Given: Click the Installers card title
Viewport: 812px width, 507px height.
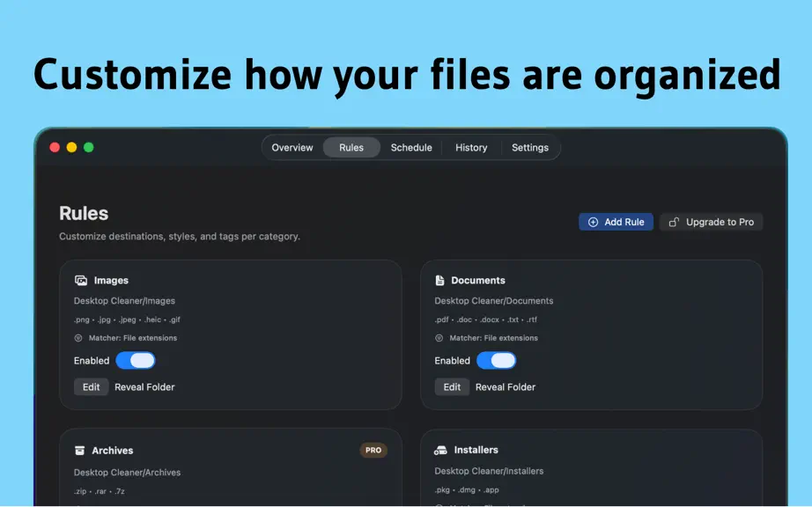Looking at the screenshot, I should [x=476, y=450].
